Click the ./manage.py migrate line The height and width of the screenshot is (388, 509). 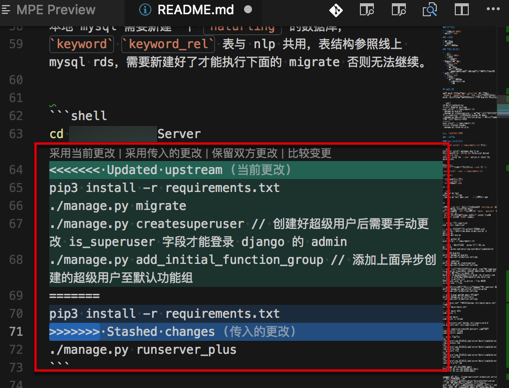coord(118,206)
